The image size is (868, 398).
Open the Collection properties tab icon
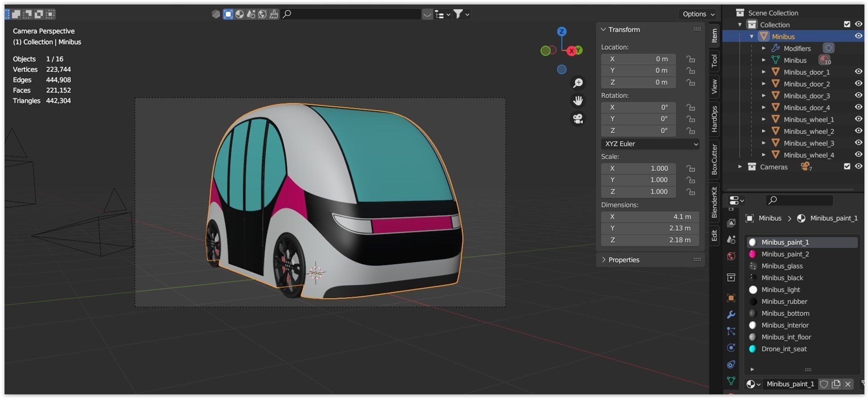click(731, 277)
